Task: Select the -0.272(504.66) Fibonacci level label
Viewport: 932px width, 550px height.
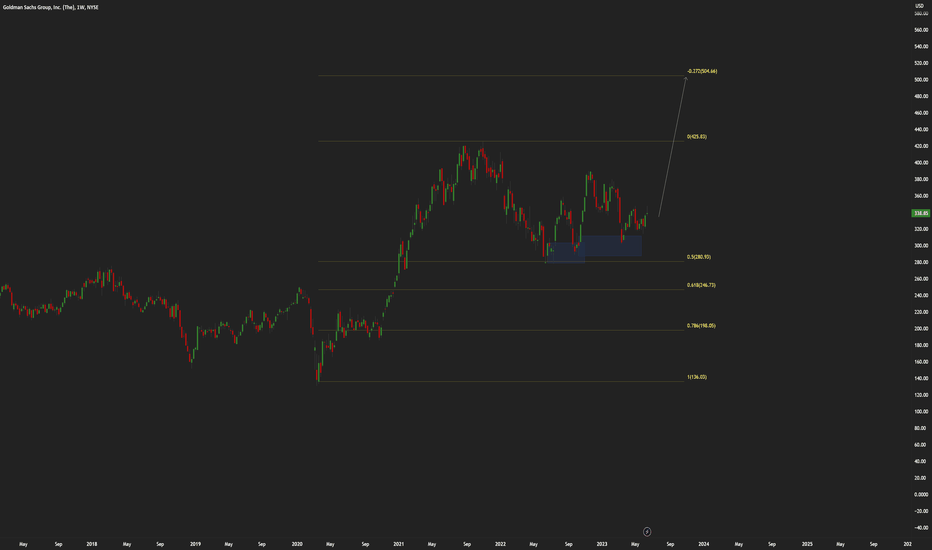Action: [702, 71]
